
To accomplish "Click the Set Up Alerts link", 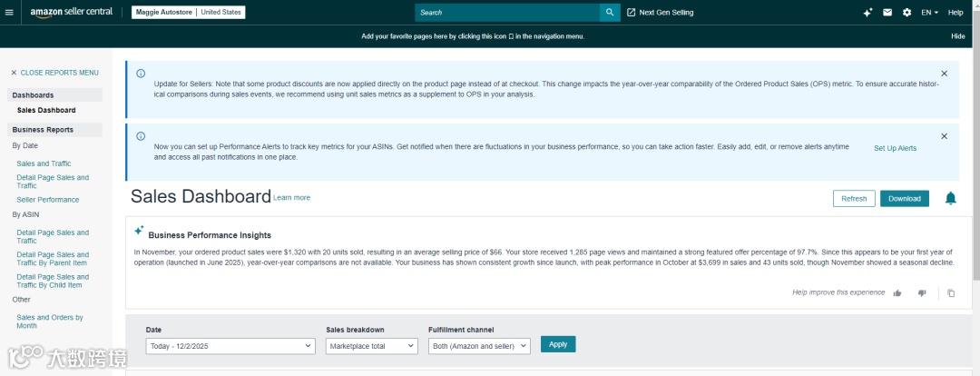I will click(x=895, y=148).
